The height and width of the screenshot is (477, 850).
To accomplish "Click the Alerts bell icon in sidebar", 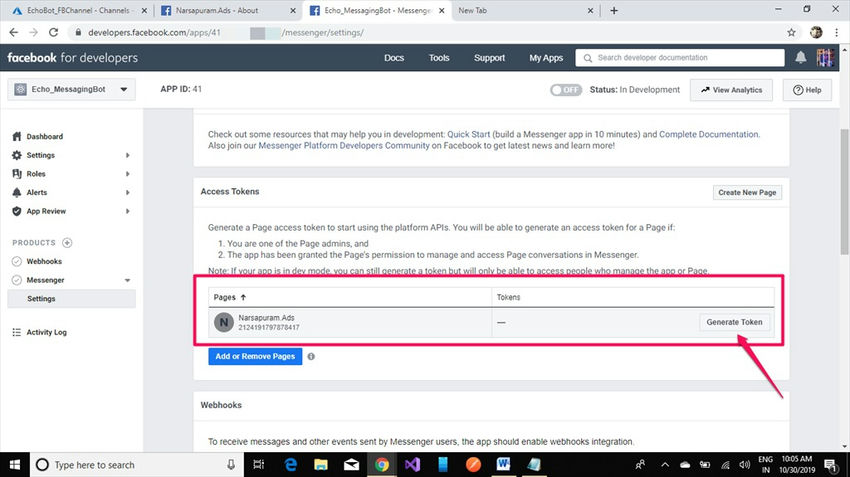I will [x=17, y=192].
